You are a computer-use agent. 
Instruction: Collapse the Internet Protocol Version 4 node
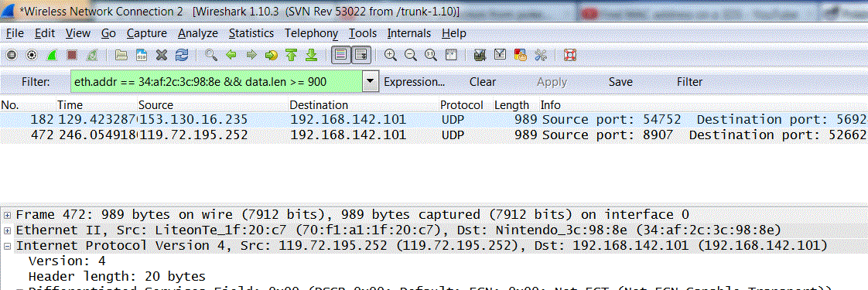[7, 246]
